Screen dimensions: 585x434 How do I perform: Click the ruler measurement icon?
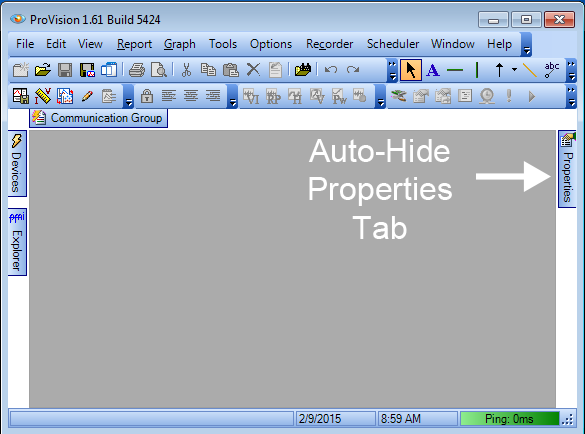click(43, 96)
